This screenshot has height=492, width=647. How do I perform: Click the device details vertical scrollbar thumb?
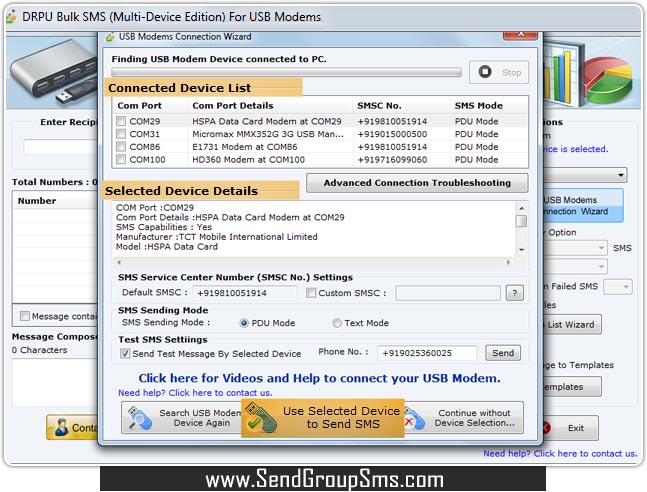coord(522,221)
